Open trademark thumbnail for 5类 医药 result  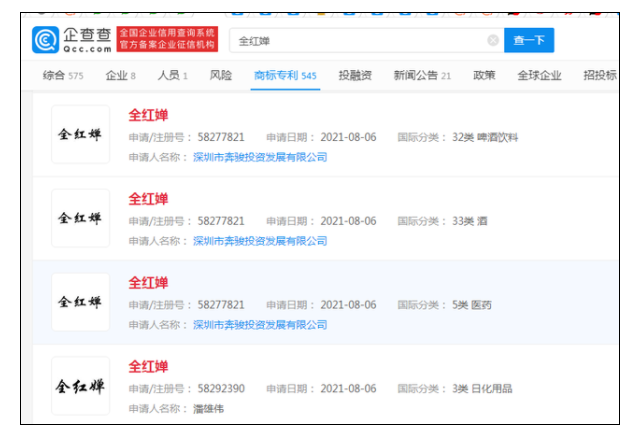(x=80, y=302)
